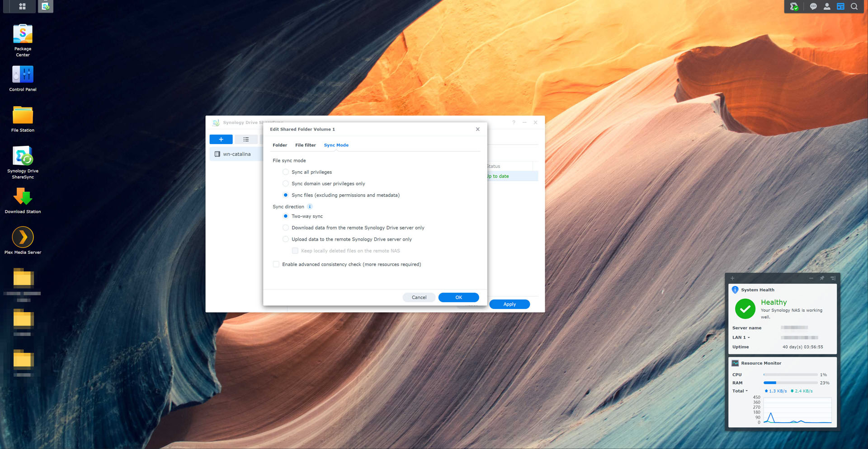Click the Cancel button in dialog

[x=419, y=297]
